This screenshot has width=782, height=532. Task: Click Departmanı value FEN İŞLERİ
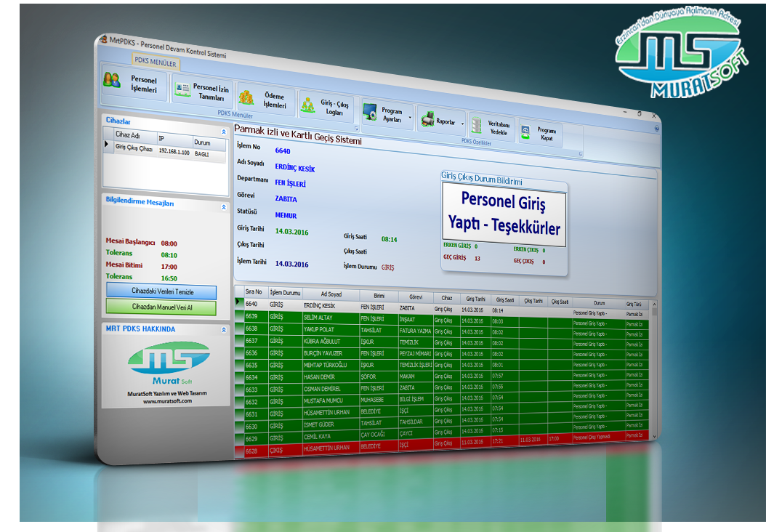coord(290,183)
